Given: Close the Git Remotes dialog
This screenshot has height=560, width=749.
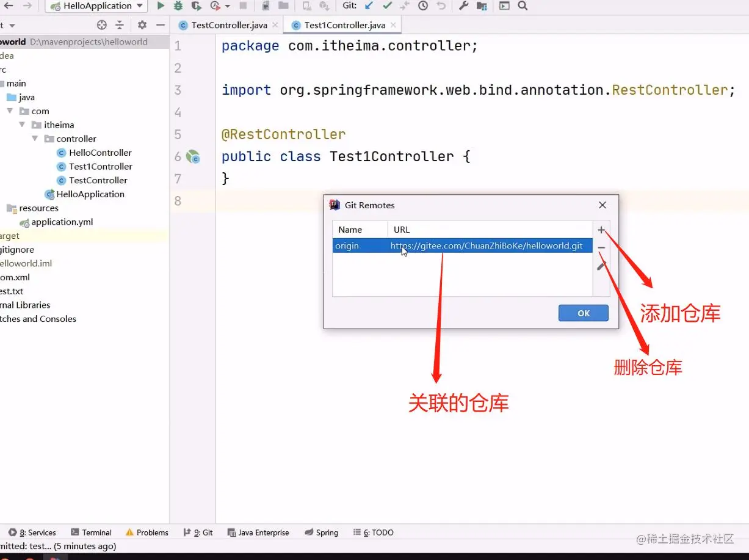Looking at the screenshot, I should (x=602, y=205).
